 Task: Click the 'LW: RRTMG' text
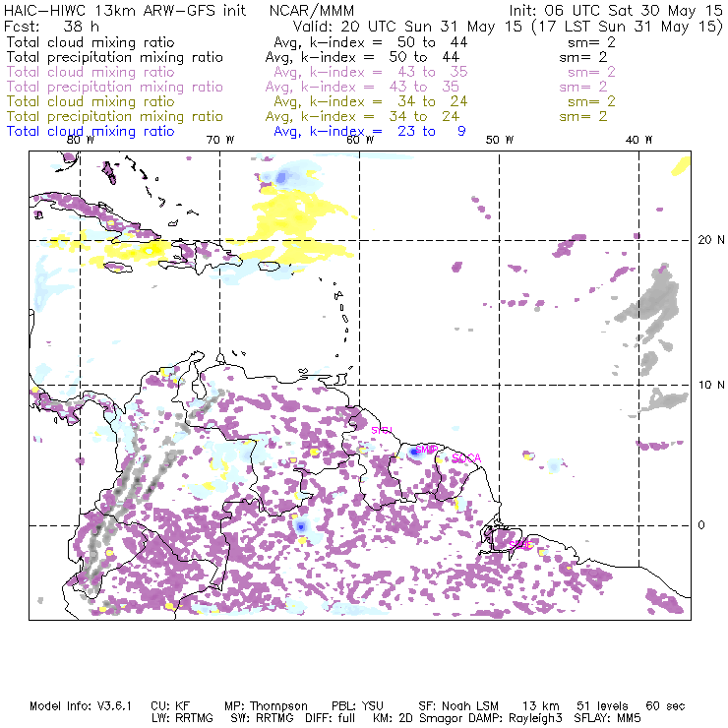pos(182,718)
